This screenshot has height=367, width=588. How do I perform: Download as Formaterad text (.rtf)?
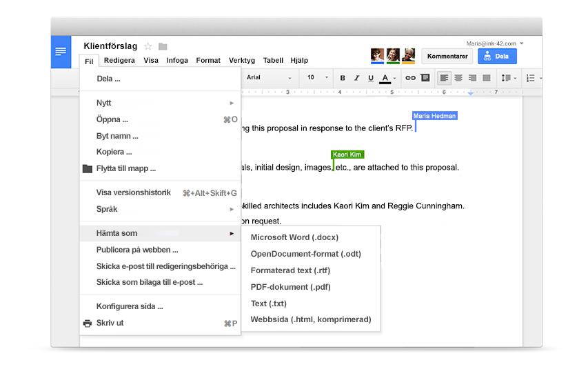311,270
